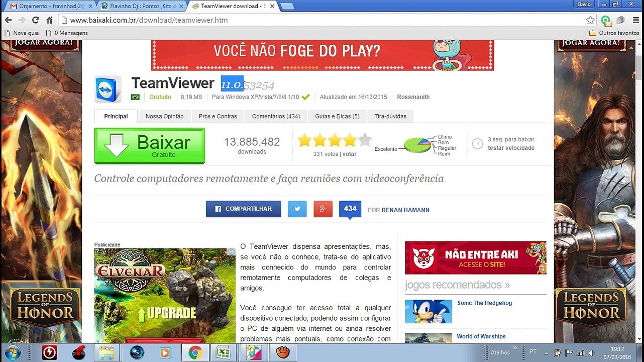This screenshot has height=362, width=644.
Task: Go back using the browser back arrow
Action: click(x=8, y=20)
